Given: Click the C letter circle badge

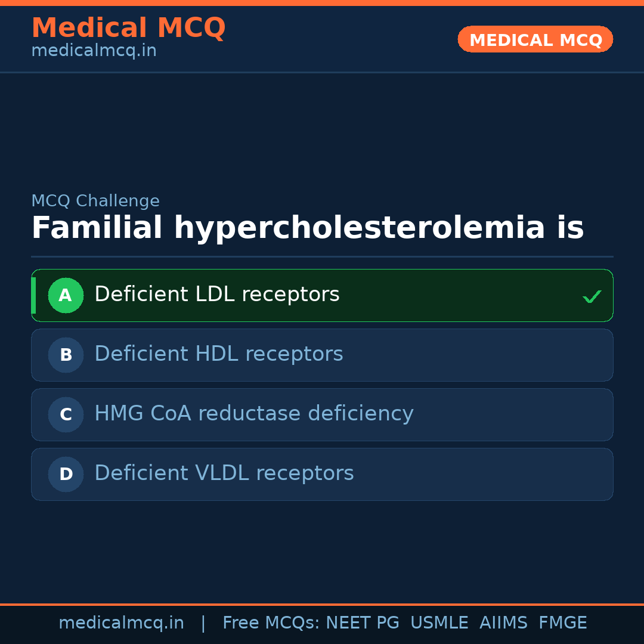Looking at the screenshot, I should (x=66, y=414).
